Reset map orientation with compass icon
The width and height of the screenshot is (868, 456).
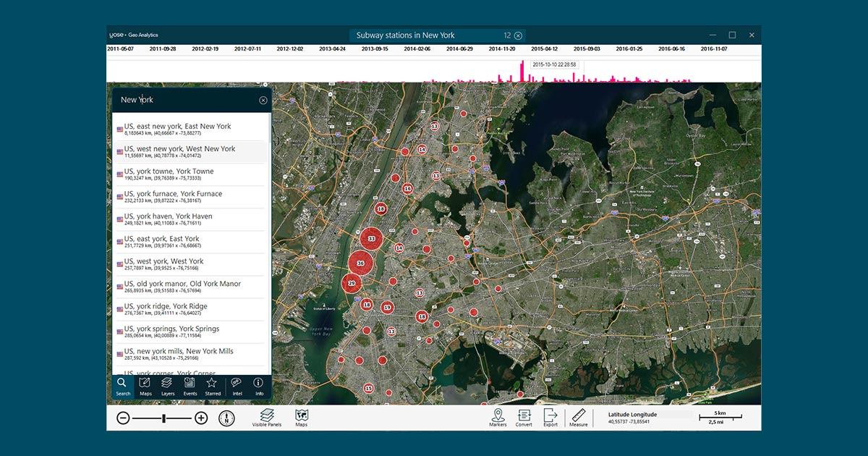pyautogui.click(x=226, y=418)
